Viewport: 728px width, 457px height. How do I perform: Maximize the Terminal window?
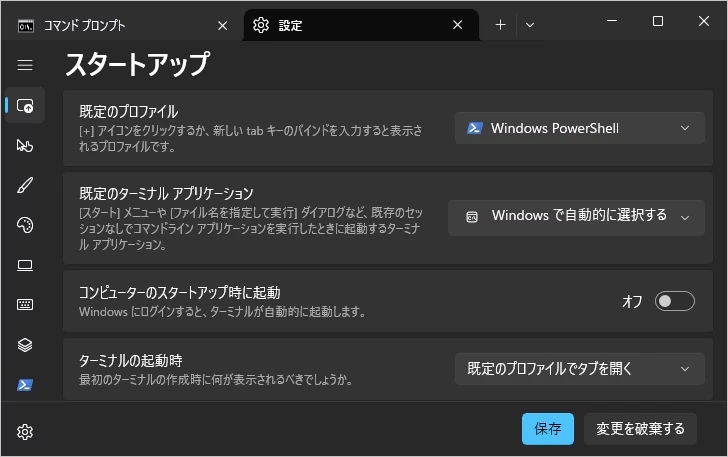(x=657, y=21)
